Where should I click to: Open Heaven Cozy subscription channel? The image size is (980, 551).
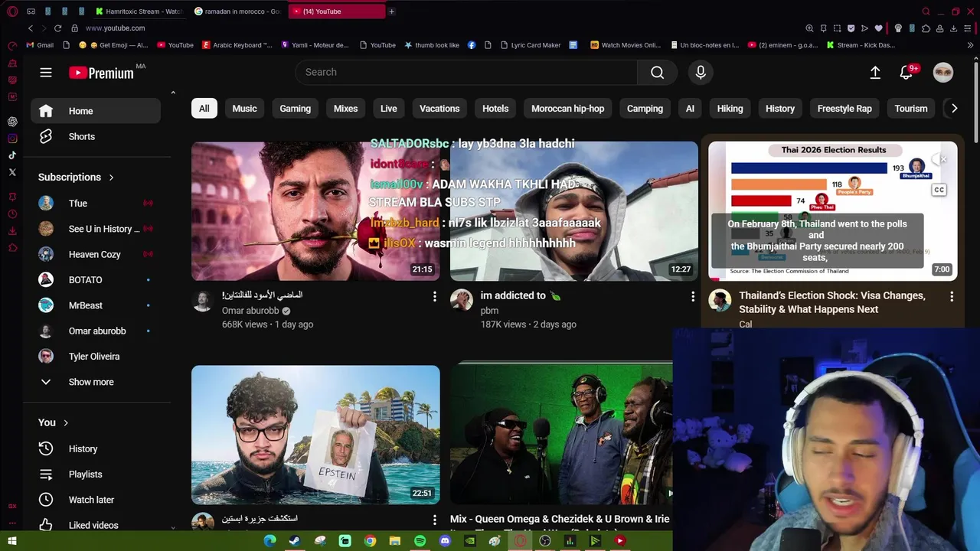(96, 254)
